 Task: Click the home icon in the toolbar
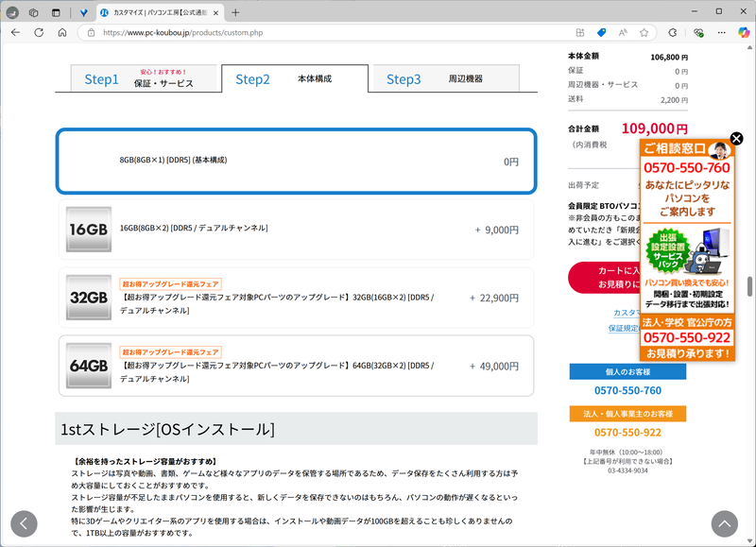click(x=62, y=32)
